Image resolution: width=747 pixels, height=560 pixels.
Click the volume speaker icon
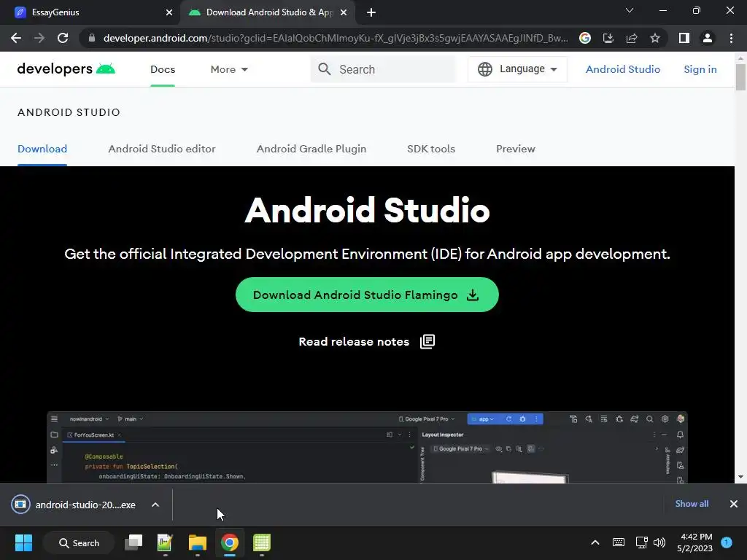click(659, 542)
